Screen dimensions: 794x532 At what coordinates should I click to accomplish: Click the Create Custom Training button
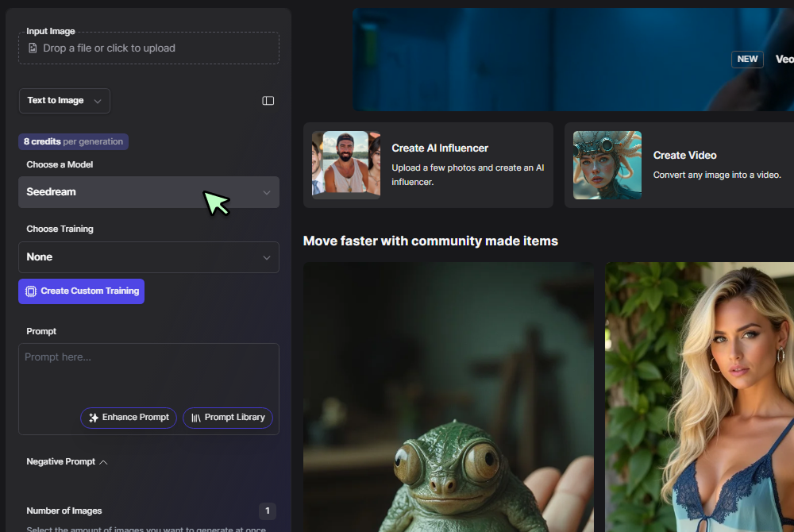[x=81, y=291]
